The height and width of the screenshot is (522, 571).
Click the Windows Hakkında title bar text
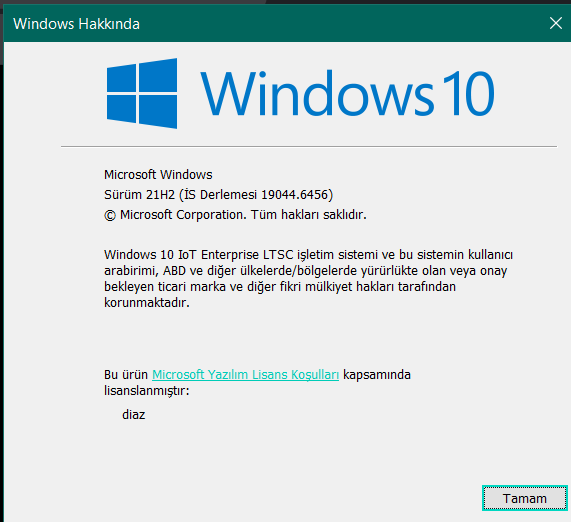click(76, 24)
